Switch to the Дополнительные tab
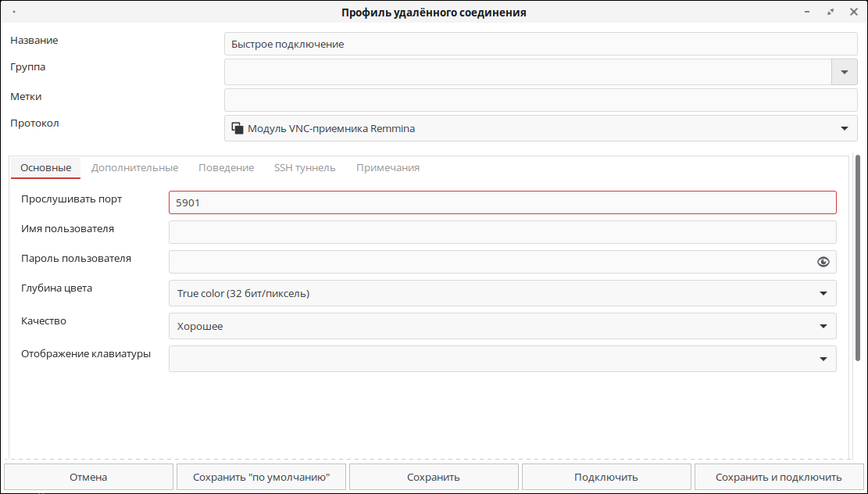 (134, 167)
